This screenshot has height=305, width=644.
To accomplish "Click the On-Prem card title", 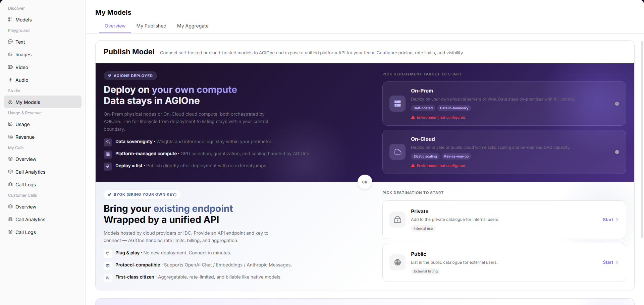I will point(422,91).
